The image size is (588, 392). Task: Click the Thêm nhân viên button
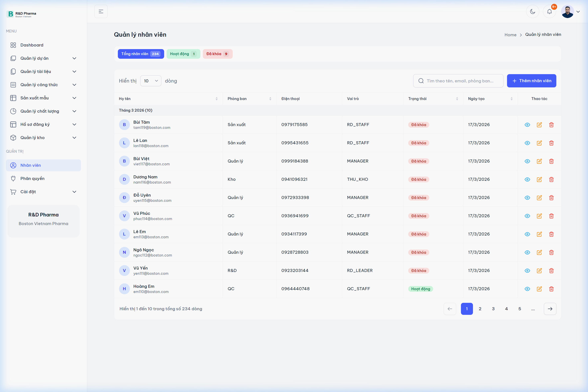point(531,81)
